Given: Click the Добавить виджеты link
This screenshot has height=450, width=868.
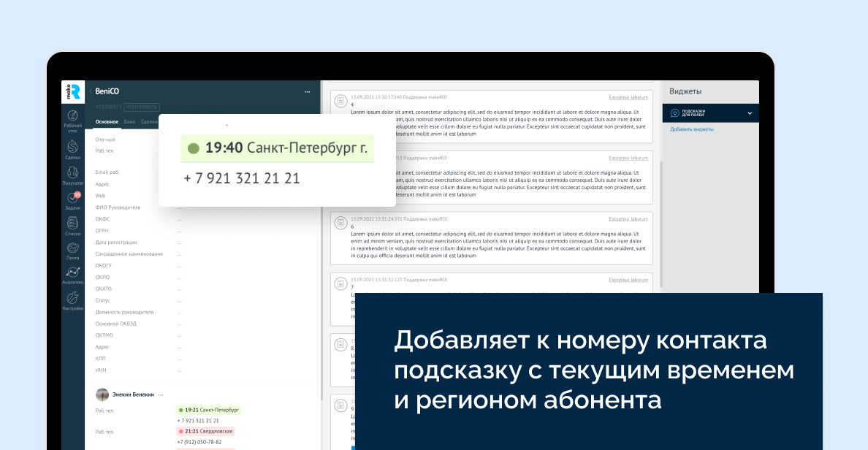Looking at the screenshot, I should pos(691,129).
